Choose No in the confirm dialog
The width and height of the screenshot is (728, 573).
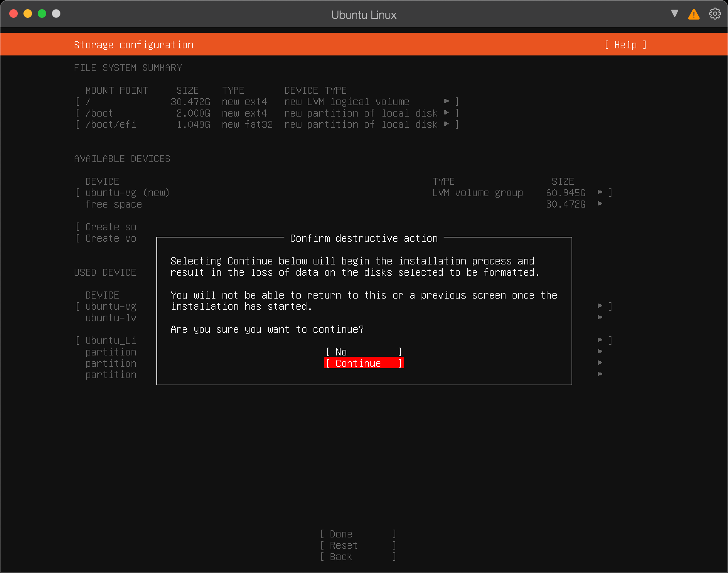(364, 352)
